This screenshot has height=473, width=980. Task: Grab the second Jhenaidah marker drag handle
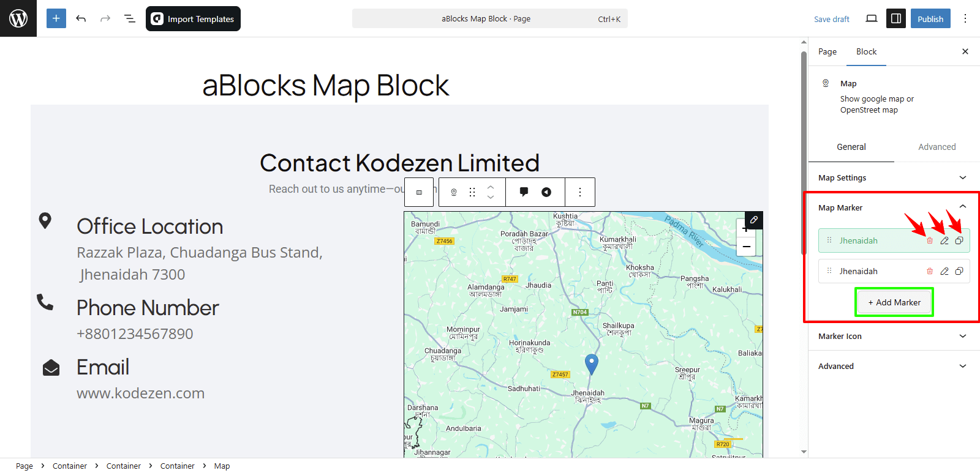point(829,271)
